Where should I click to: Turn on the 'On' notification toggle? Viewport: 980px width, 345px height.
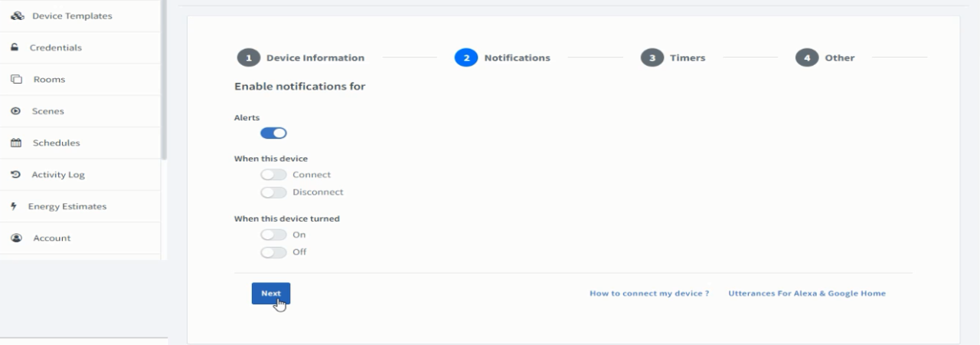coord(273,235)
